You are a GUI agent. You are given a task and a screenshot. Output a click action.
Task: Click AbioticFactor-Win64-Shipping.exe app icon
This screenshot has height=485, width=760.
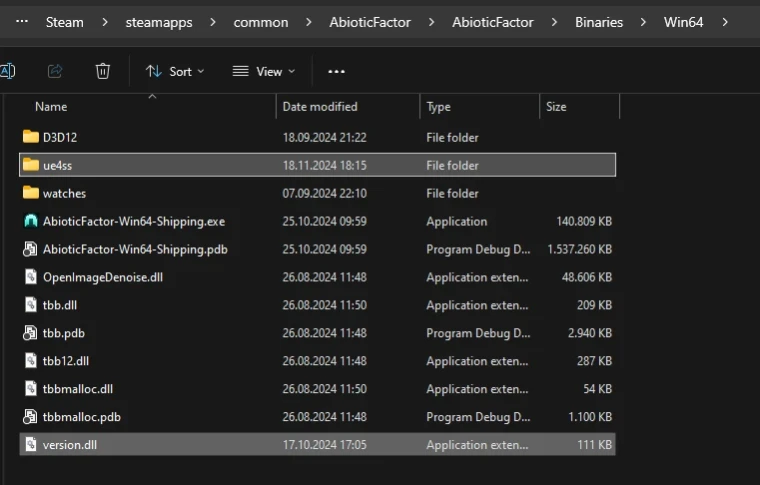[31, 221]
